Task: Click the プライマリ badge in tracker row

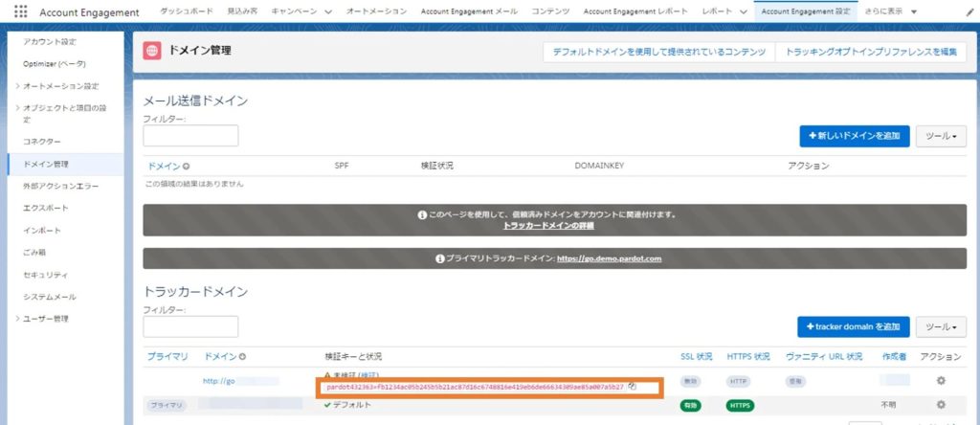Action: click(x=167, y=405)
